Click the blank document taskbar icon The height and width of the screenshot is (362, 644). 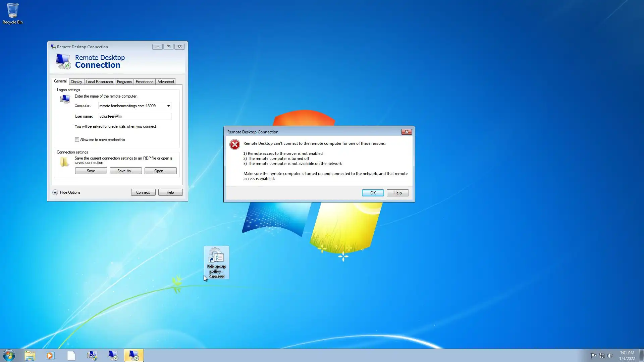click(x=71, y=355)
